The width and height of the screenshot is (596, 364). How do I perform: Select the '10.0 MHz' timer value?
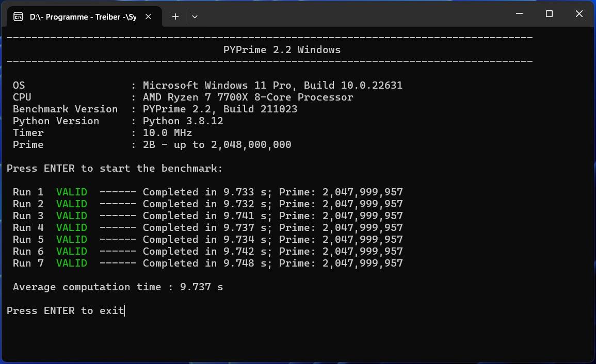(x=167, y=133)
